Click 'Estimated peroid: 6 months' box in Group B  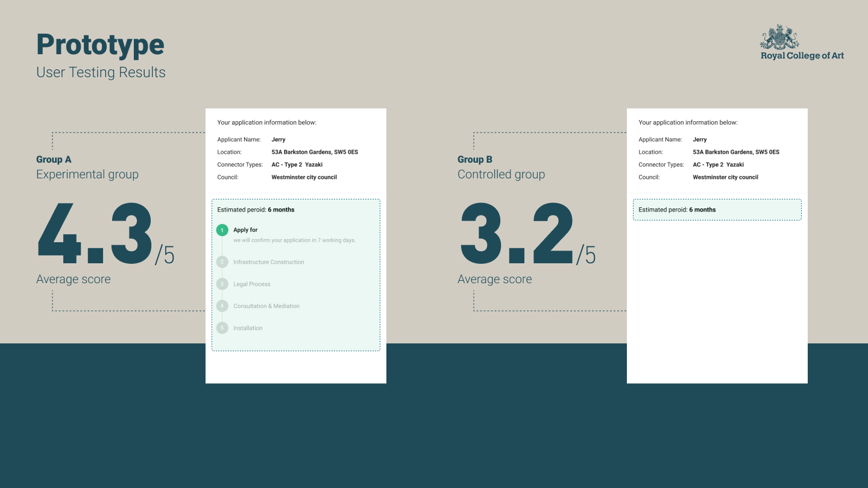(x=717, y=210)
